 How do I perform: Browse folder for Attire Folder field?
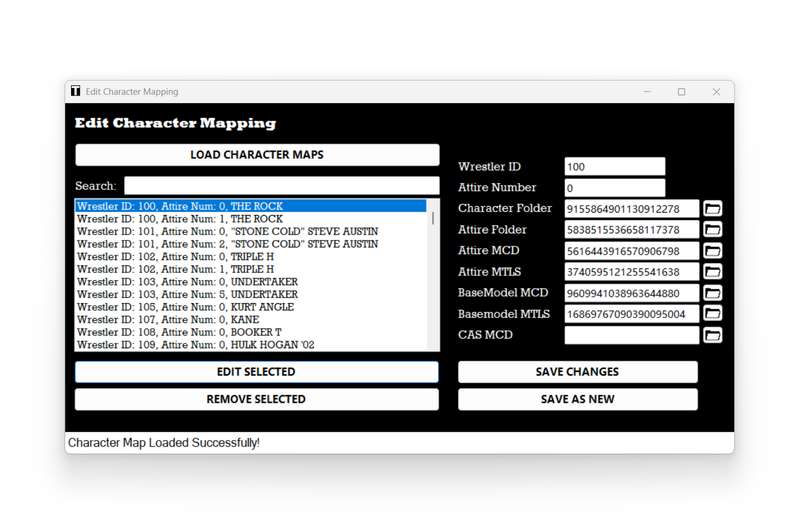pyautogui.click(x=713, y=230)
